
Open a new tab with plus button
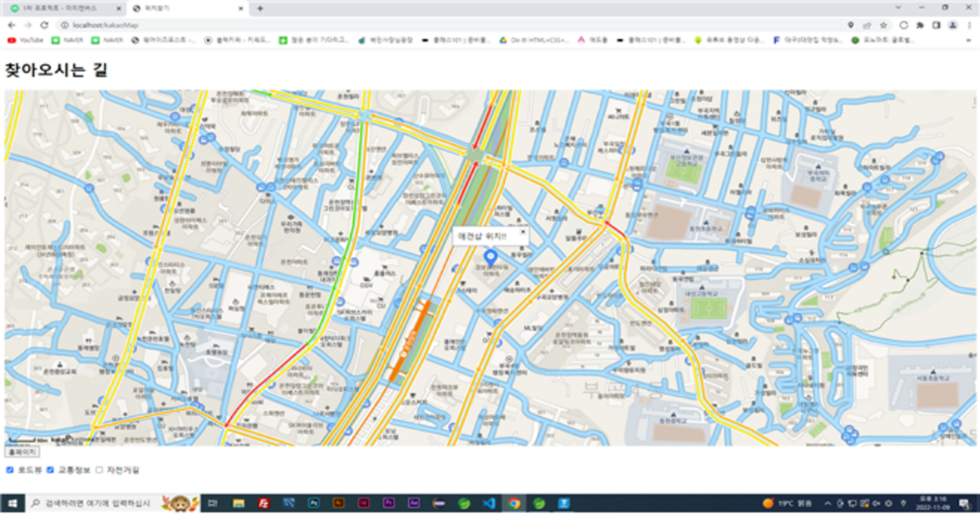click(260, 8)
